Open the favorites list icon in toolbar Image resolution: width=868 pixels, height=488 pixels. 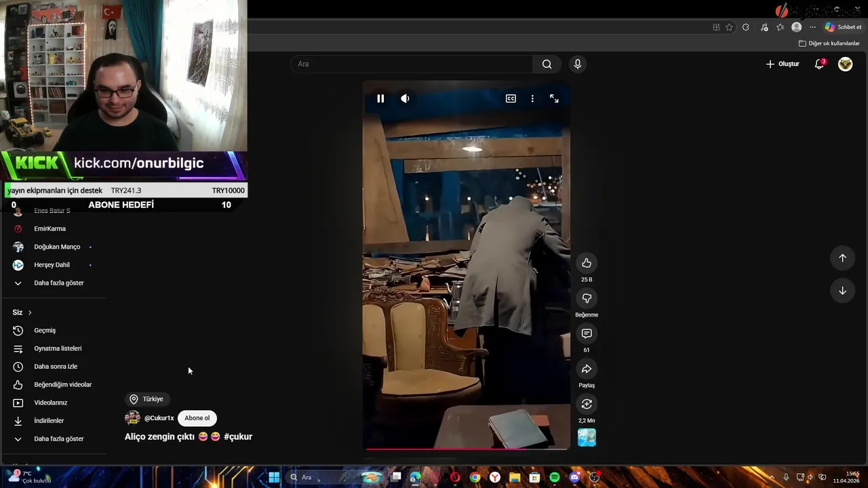(x=780, y=27)
